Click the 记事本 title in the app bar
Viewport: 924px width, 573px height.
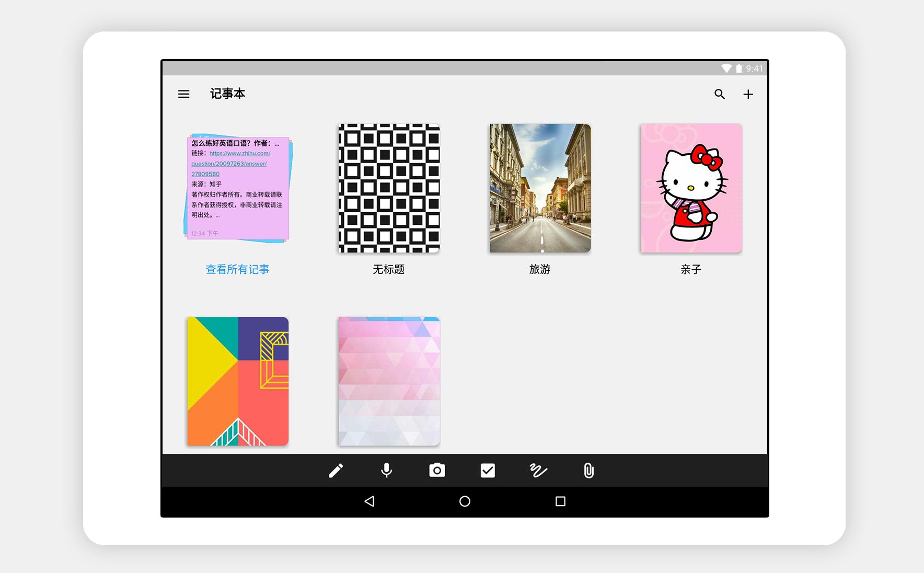point(227,94)
